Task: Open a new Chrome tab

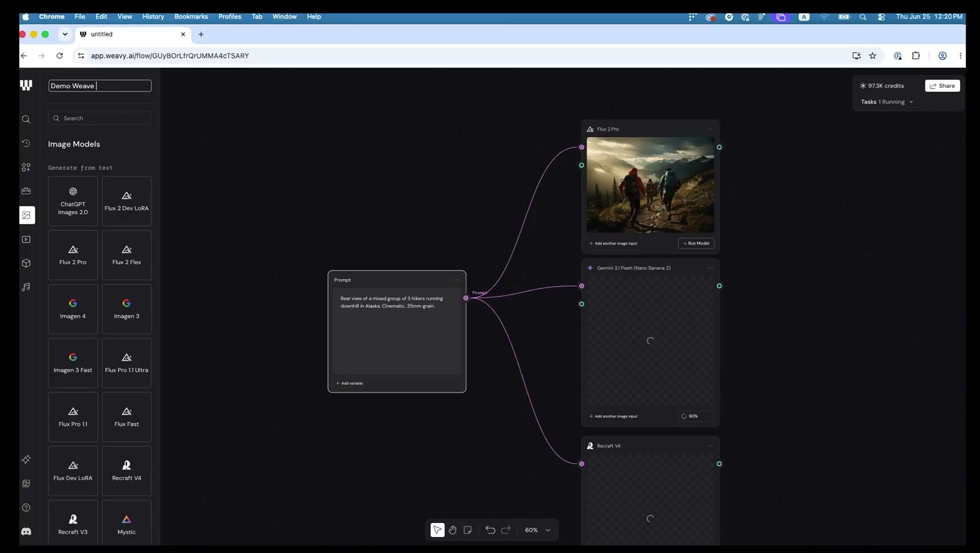Action: [x=201, y=34]
